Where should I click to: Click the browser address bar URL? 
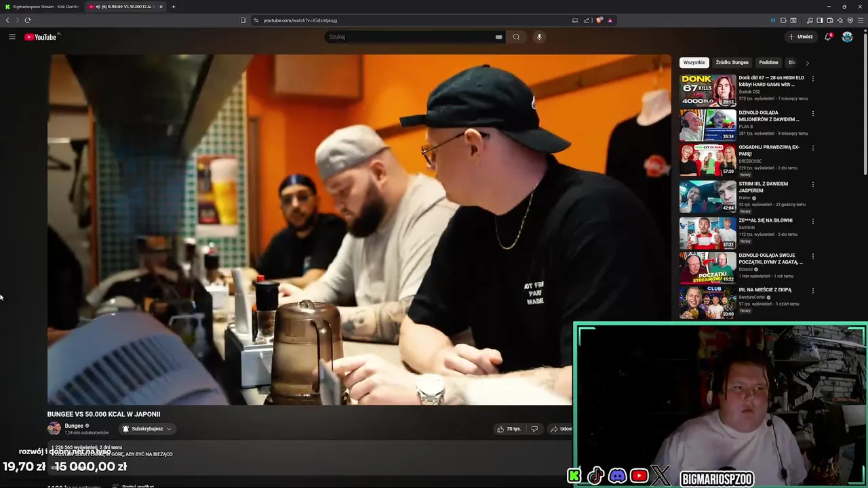tap(300, 20)
